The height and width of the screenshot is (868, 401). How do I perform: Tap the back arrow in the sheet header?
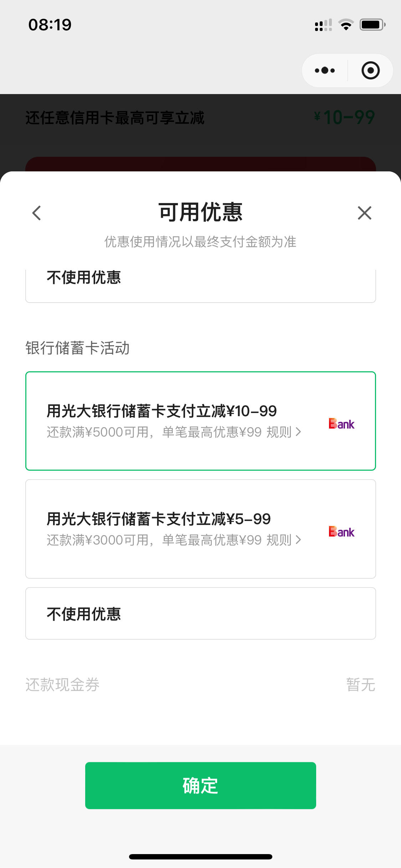36,213
